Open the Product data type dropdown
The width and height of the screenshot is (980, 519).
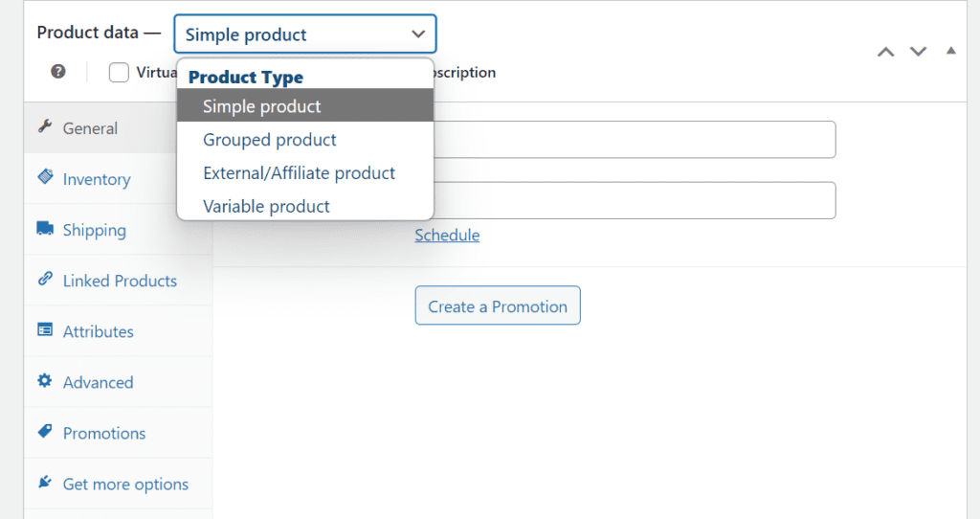[x=305, y=34]
